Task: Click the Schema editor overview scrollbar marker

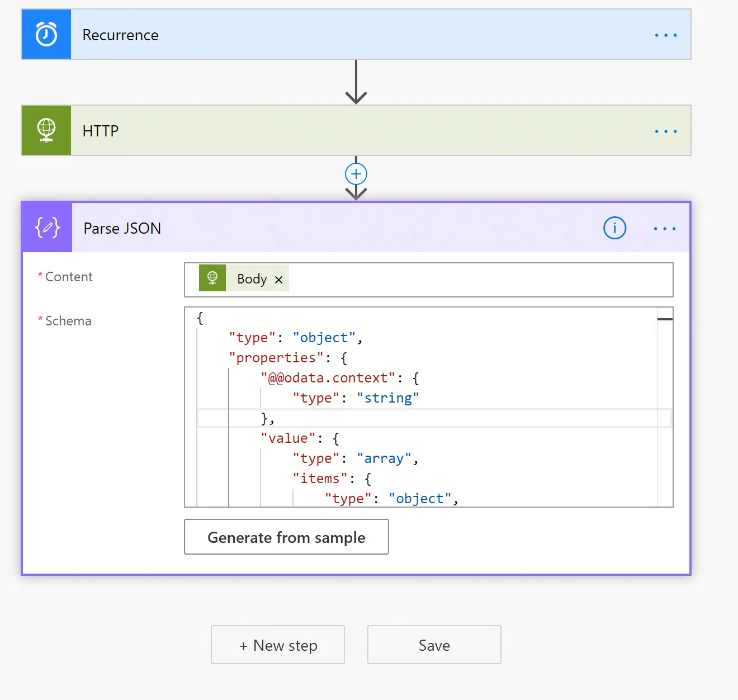Action: click(665, 319)
